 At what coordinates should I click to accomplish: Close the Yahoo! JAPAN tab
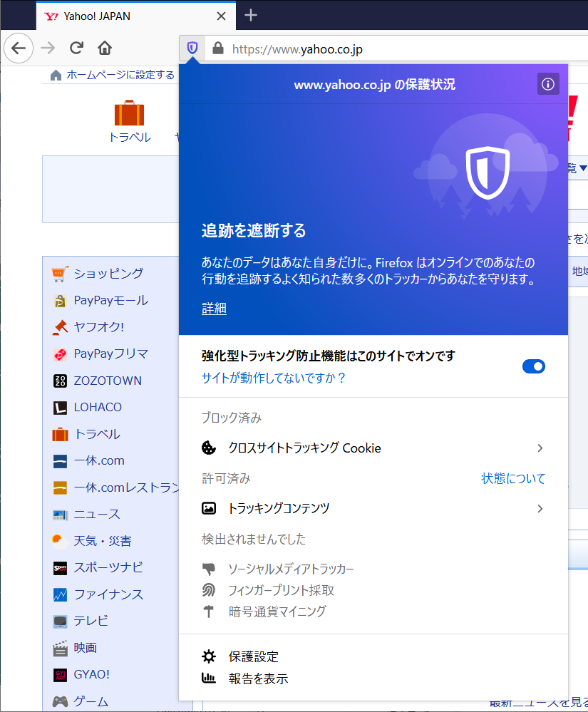221,16
